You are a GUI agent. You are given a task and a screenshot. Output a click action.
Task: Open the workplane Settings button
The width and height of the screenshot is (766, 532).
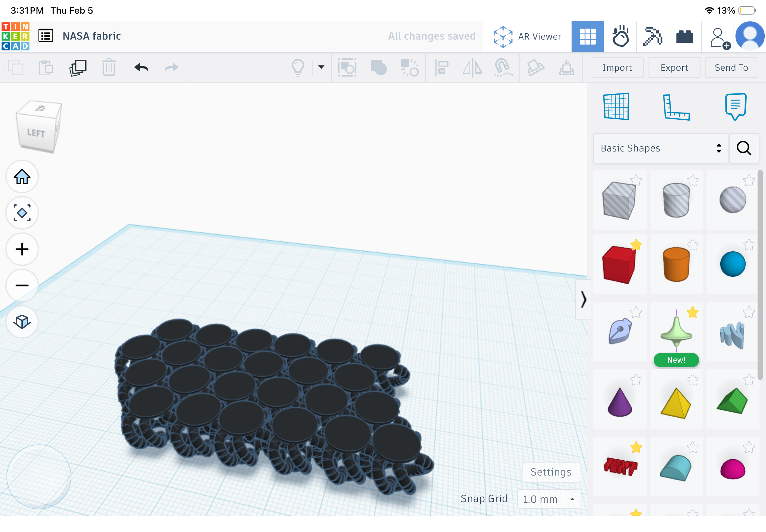click(x=550, y=472)
